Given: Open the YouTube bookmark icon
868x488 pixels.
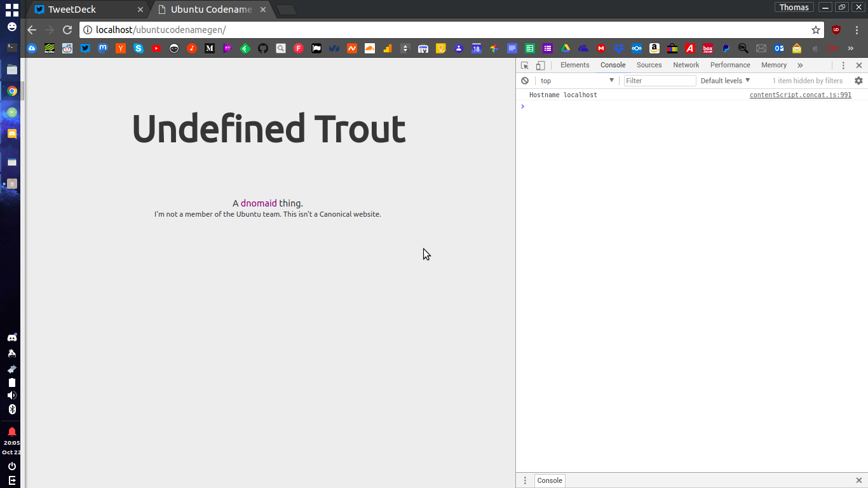Looking at the screenshot, I should 156,48.
